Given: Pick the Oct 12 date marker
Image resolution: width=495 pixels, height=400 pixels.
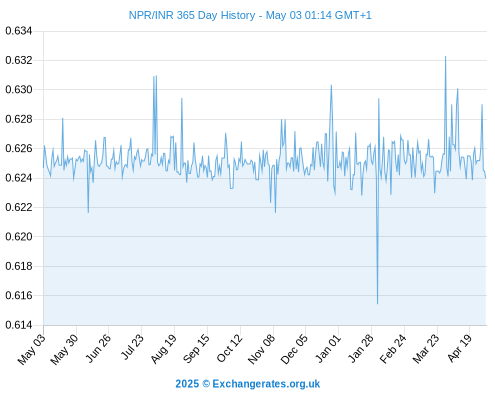Looking at the screenshot, I should [x=229, y=348].
